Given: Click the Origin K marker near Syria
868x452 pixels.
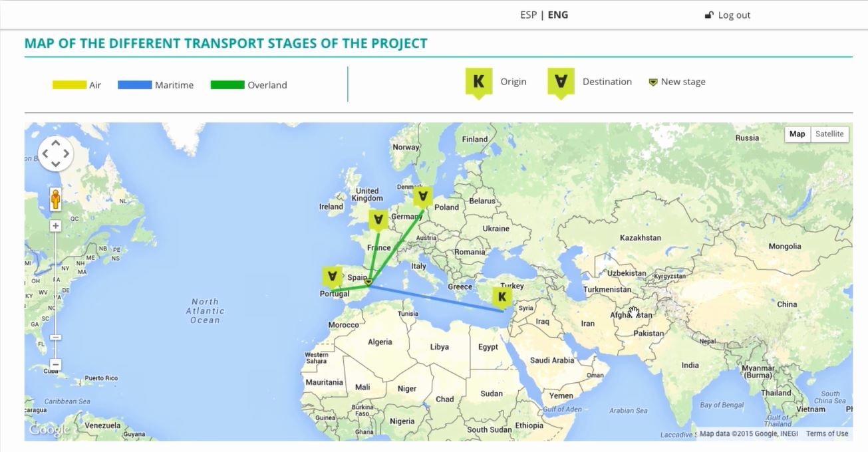Looking at the screenshot, I should click(502, 297).
